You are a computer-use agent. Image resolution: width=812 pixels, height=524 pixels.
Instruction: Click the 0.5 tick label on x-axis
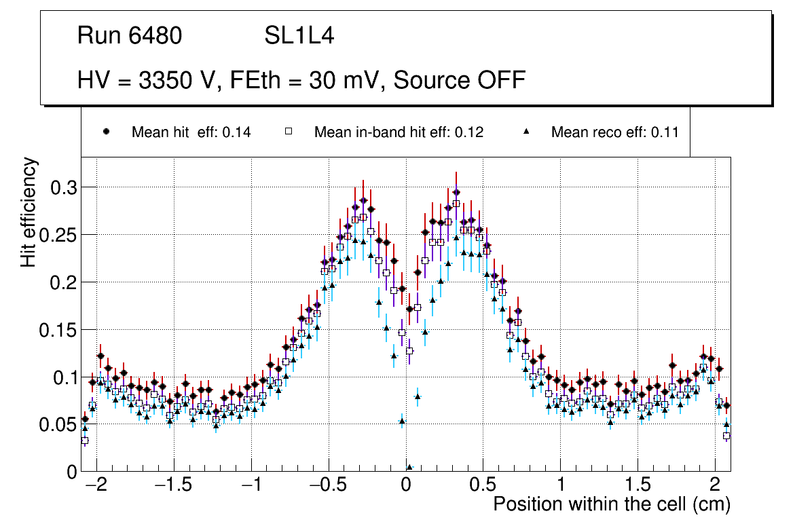483,486
